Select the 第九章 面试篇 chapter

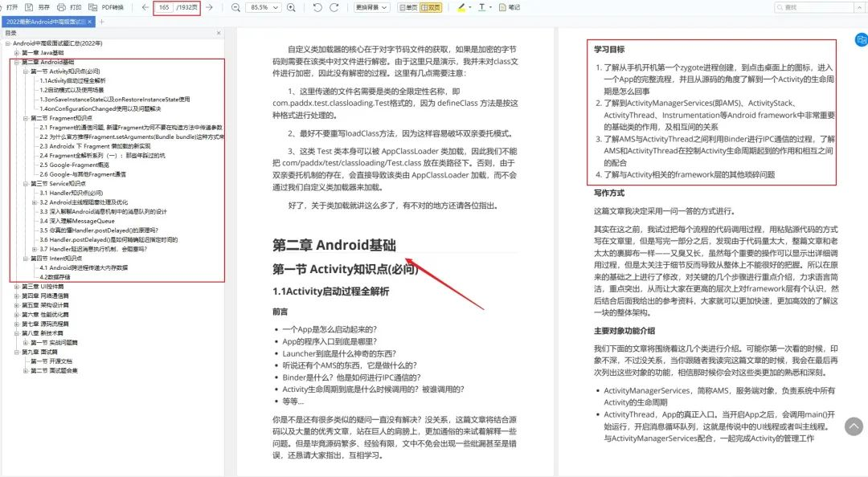pos(40,352)
